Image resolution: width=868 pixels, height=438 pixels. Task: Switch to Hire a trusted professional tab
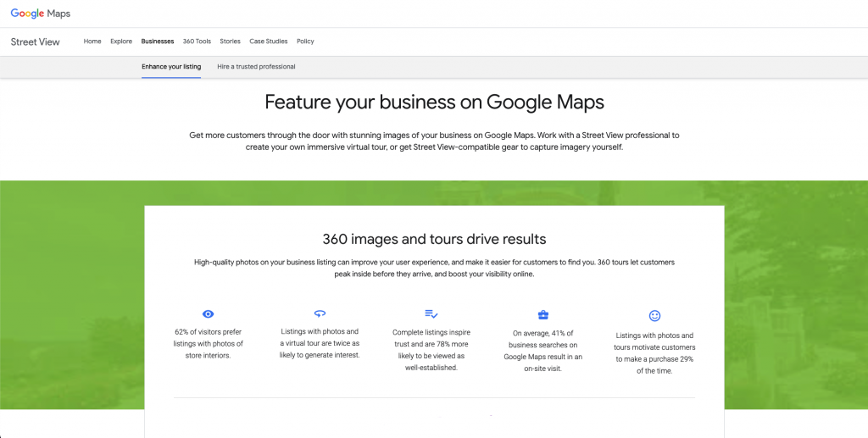(x=256, y=67)
